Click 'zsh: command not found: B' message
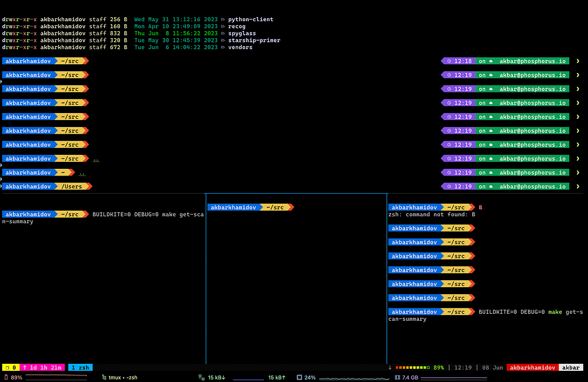Viewport: 588px width, 382px height. 432,215
